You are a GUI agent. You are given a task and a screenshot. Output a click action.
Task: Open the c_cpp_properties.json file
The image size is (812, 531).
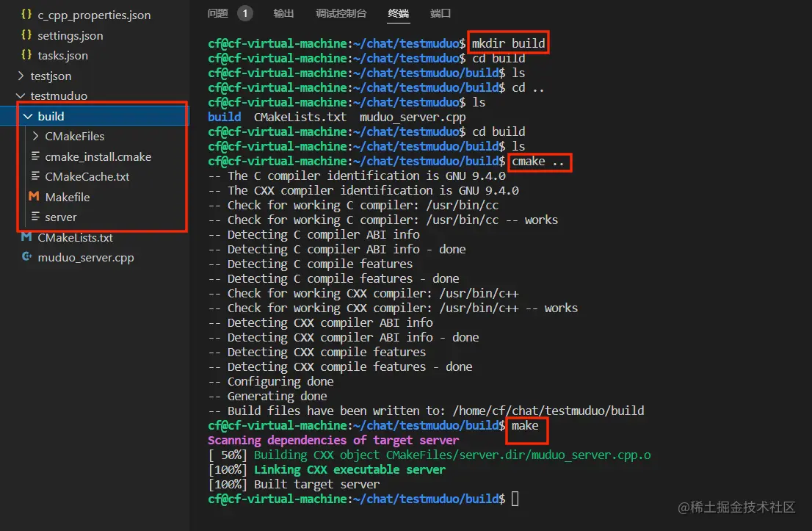(94, 15)
